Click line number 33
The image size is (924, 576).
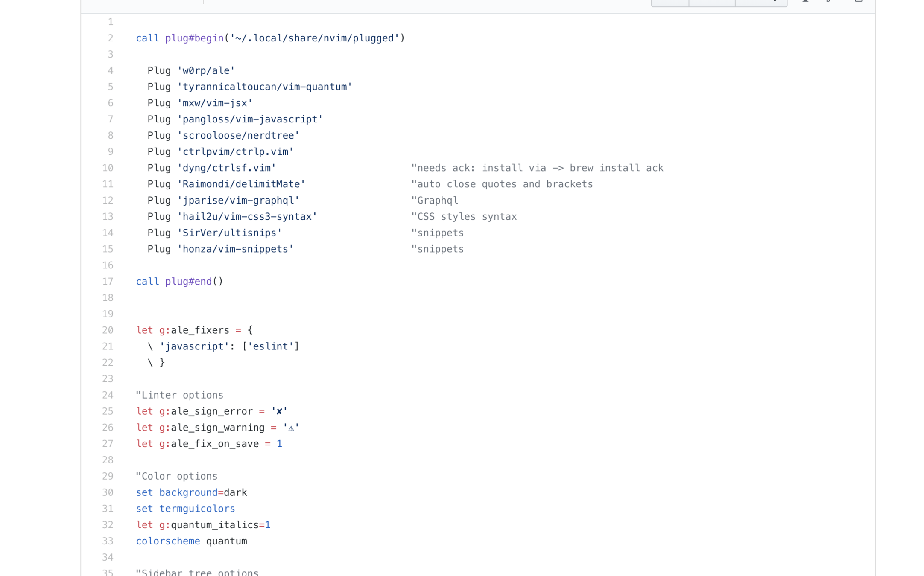click(108, 541)
